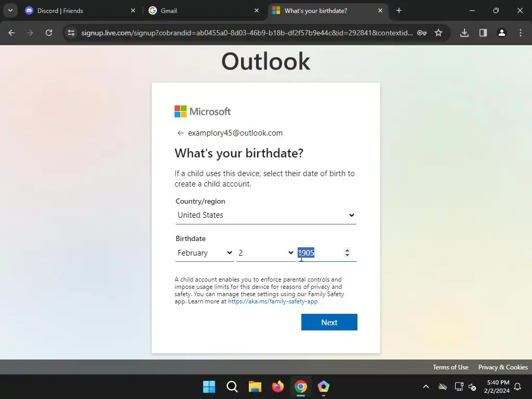
Task: Go back to examplory45@outlook.com step
Action: (180, 133)
